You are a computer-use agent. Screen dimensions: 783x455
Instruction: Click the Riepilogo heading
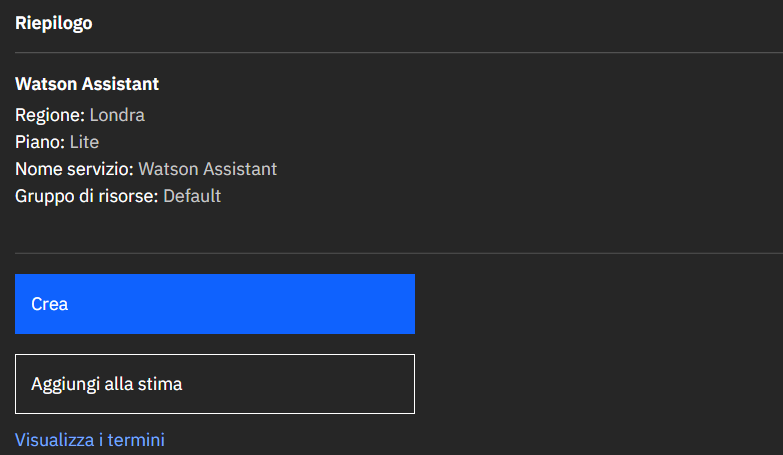[x=53, y=23]
